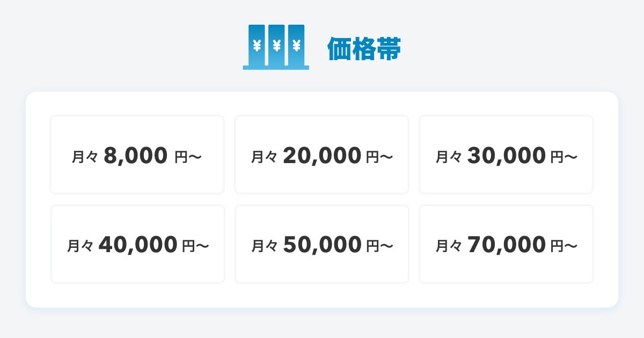644x338 pixels.
Task: Choose the 月々 70,000円〜 price card
Action: click(506, 244)
